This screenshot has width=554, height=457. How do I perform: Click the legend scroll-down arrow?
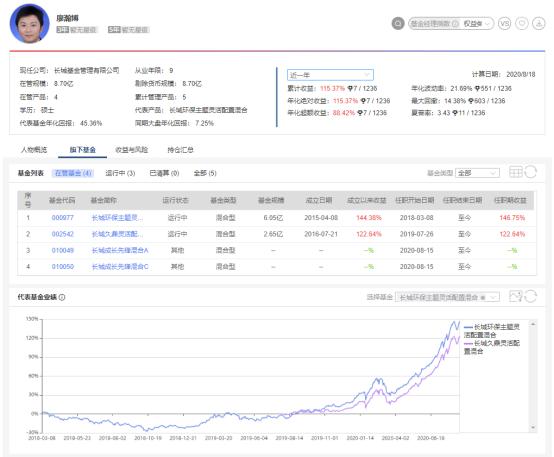click(533, 428)
